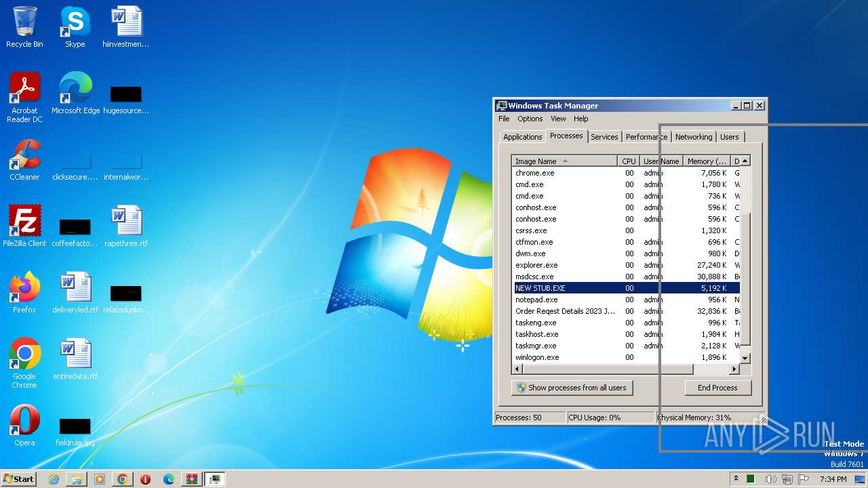Click the Task Manager taskbar button
This screenshot has height=488, width=868.
(215, 479)
